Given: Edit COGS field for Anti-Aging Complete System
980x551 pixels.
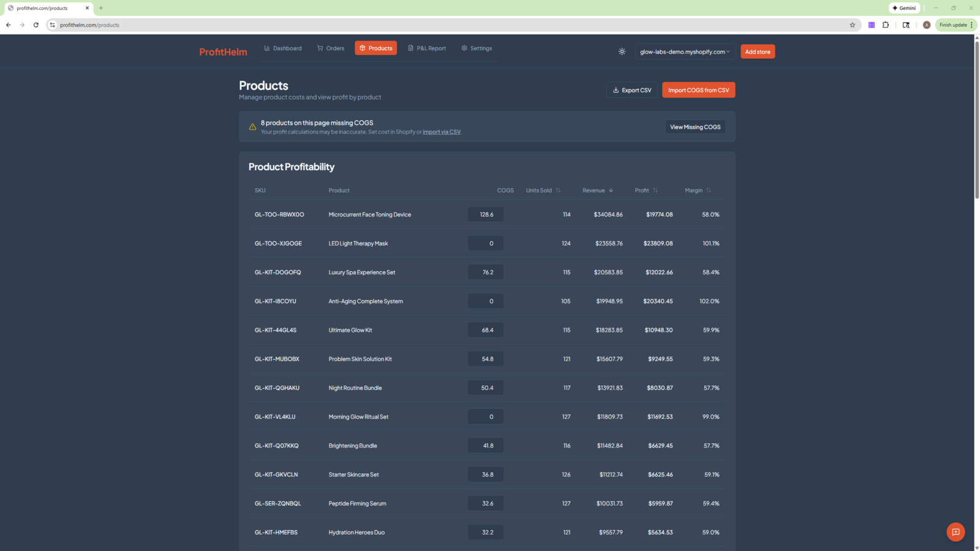Looking at the screenshot, I should [486, 301].
